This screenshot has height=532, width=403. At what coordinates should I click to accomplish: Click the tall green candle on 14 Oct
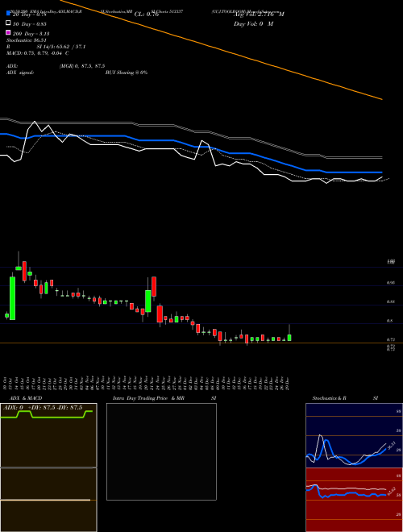pos(12,298)
